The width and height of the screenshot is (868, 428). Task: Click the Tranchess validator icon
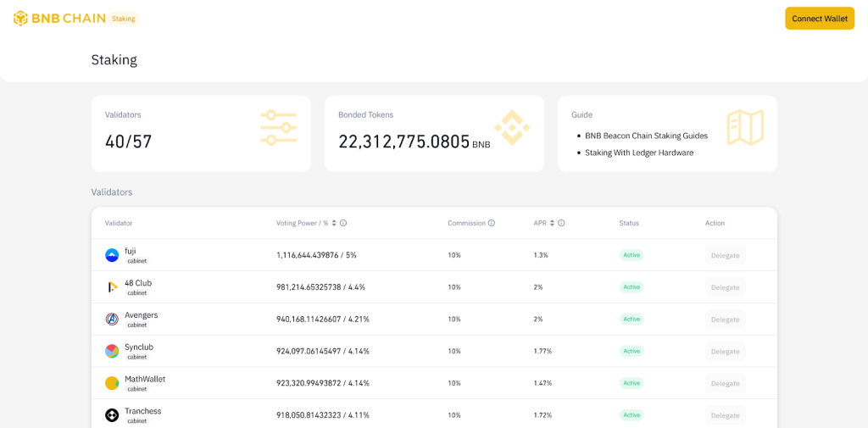112,415
